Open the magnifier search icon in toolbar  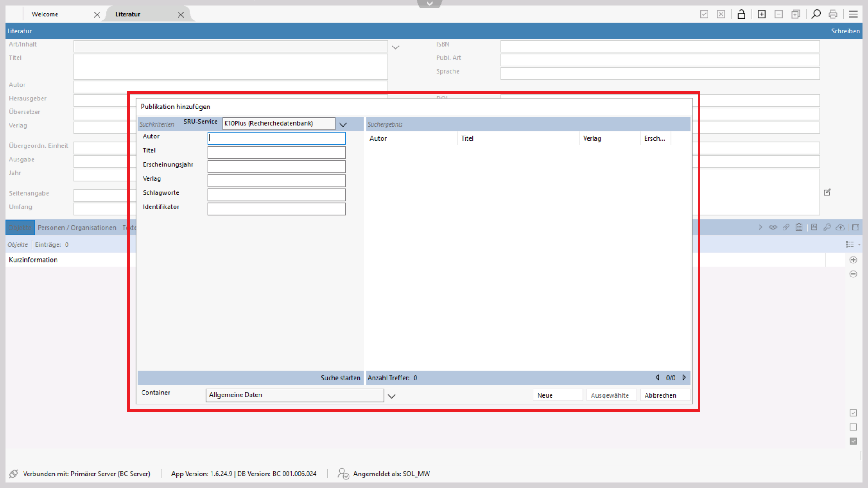click(x=816, y=14)
